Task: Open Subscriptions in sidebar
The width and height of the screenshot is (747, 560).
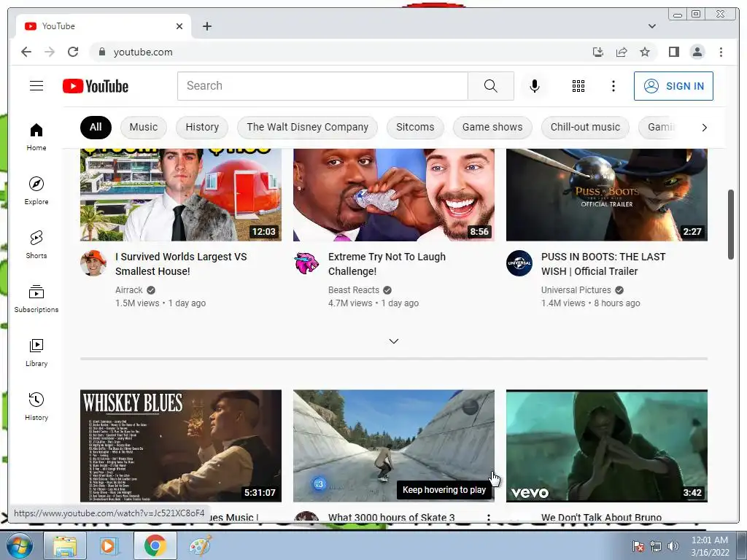Action: [x=36, y=298]
